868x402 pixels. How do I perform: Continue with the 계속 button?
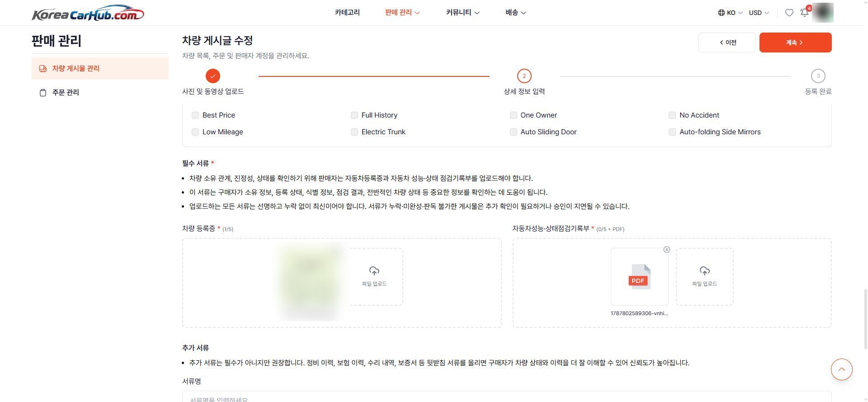pos(795,43)
